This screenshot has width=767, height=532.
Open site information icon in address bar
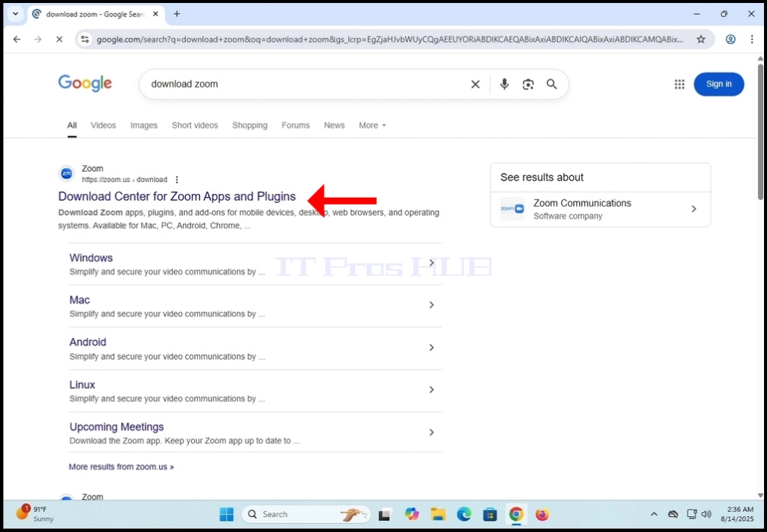(84, 39)
